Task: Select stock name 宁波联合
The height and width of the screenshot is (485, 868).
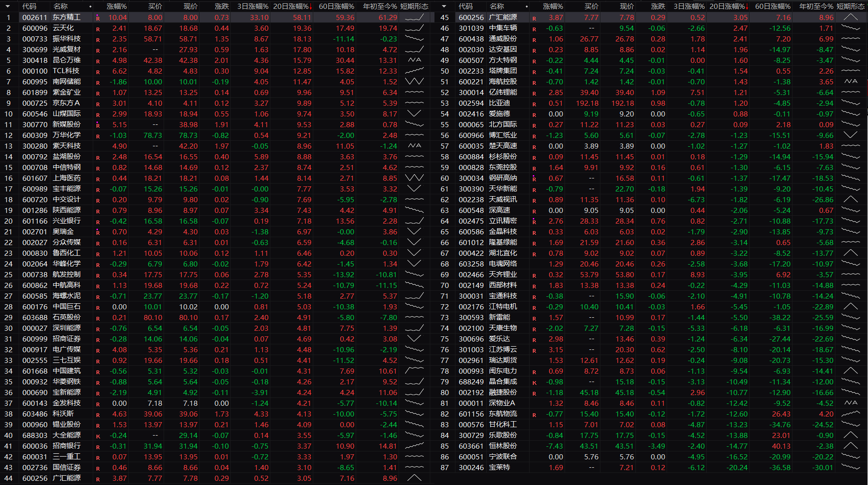Action: click(x=503, y=457)
